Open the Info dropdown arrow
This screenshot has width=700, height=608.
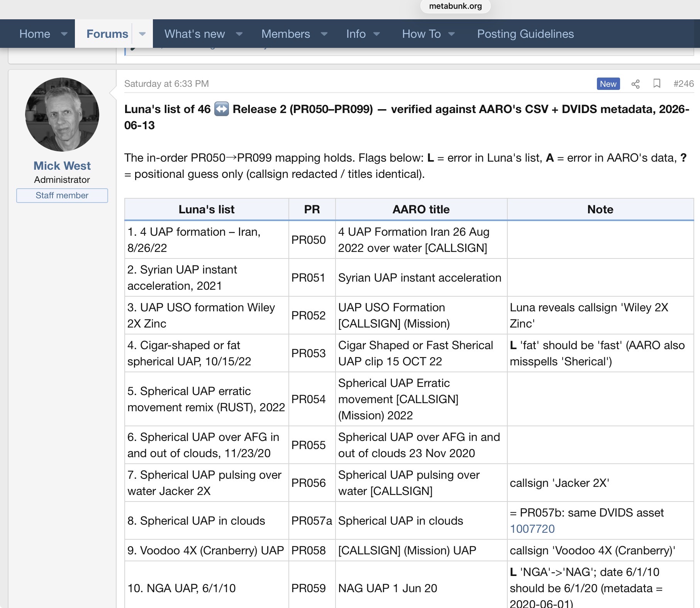(x=376, y=34)
